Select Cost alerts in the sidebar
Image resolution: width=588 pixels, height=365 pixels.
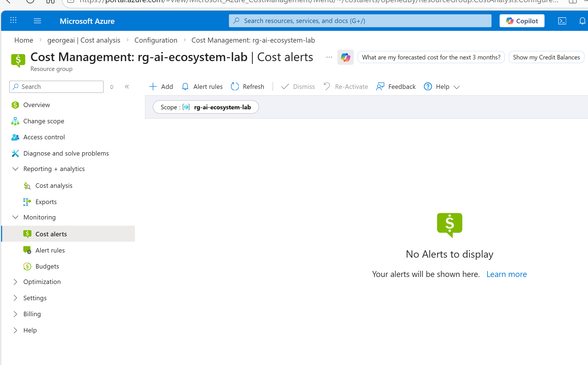(x=68, y=234)
